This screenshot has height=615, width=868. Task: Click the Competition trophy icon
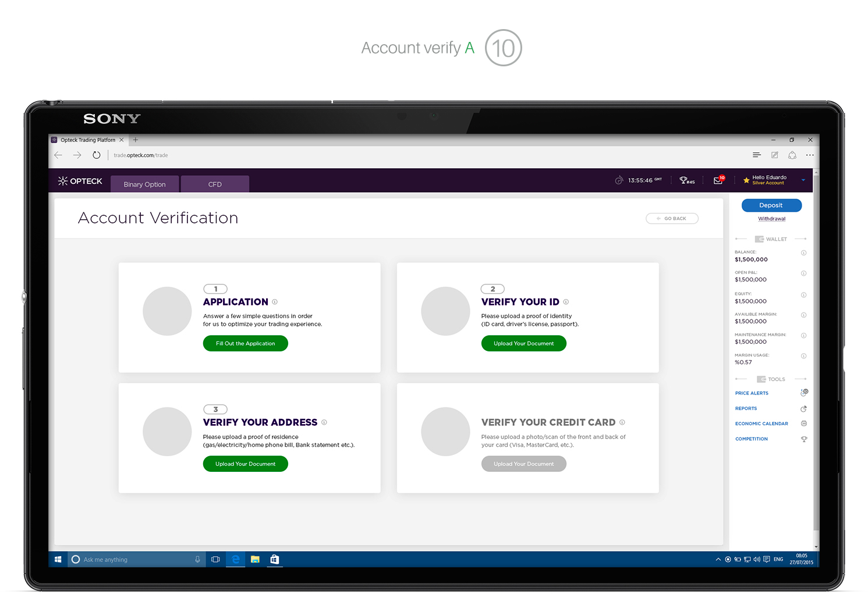(804, 439)
